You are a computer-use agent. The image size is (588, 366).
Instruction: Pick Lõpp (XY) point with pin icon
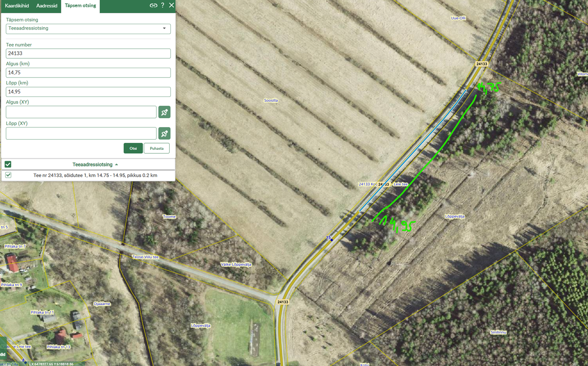point(164,133)
